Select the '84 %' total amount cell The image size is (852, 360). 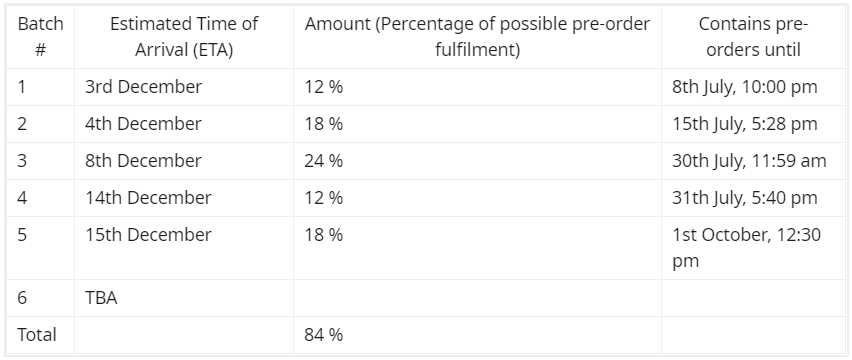[477, 335]
